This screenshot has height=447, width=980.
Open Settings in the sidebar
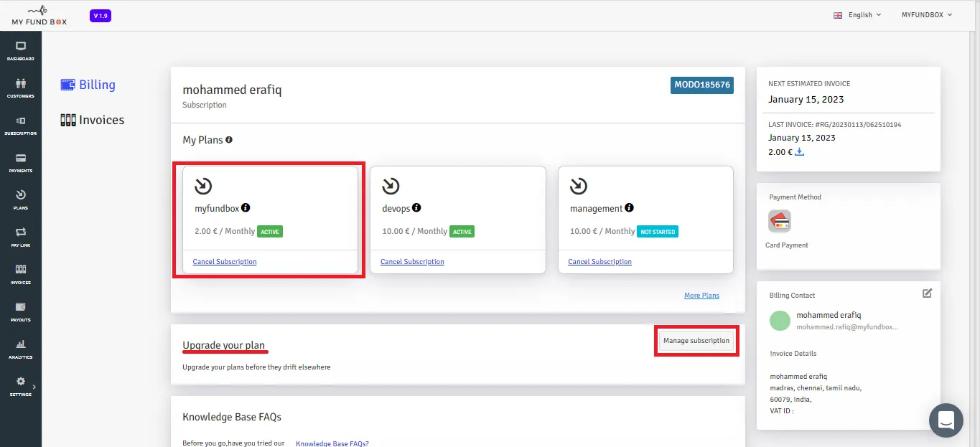point(20,387)
